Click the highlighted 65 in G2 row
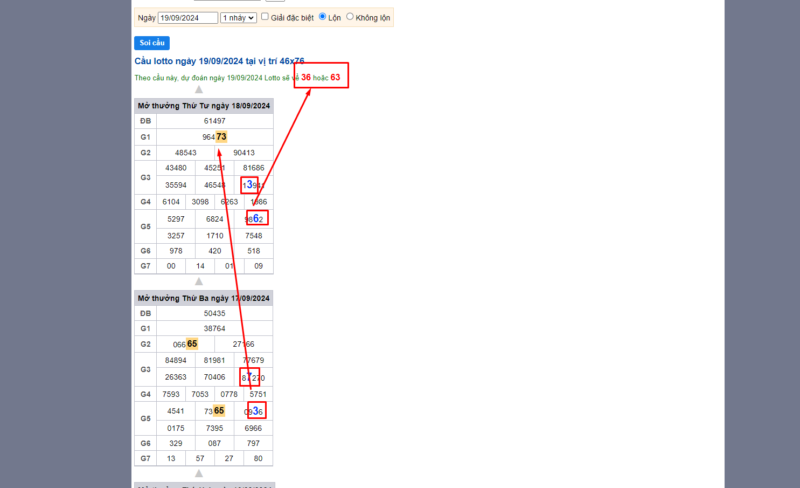The image size is (800, 488). coord(191,343)
